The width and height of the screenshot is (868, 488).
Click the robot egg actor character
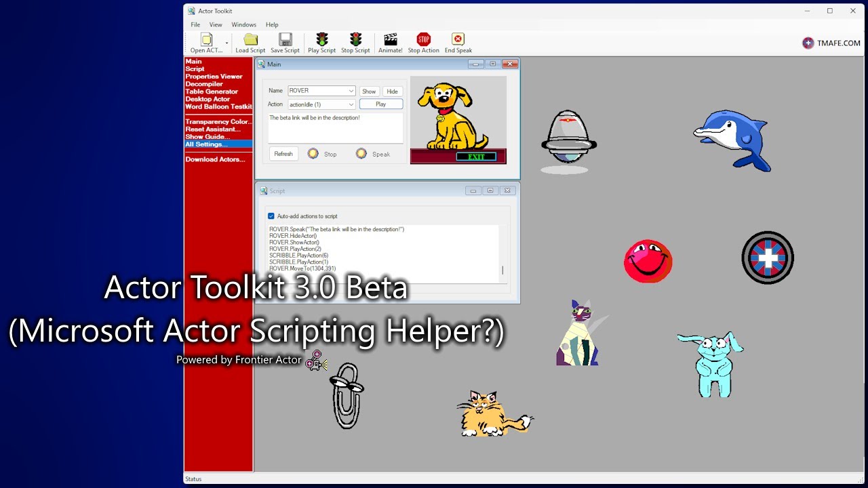(x=568, y=141)
